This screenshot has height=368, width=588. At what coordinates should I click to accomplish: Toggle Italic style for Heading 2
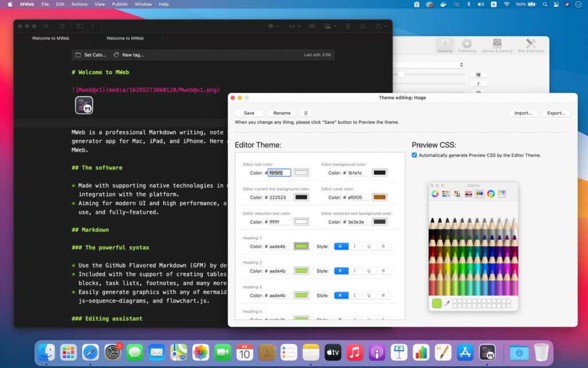tap(355, 270)
